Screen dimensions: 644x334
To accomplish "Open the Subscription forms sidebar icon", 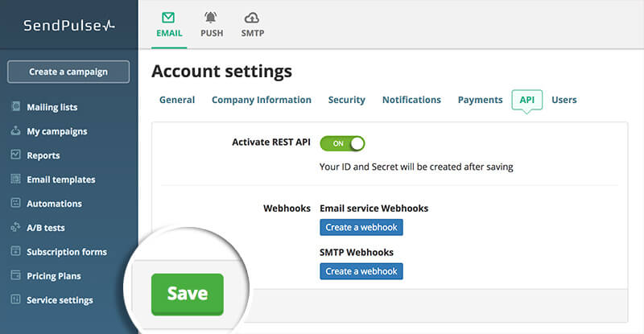I will (x=15, y=251).
